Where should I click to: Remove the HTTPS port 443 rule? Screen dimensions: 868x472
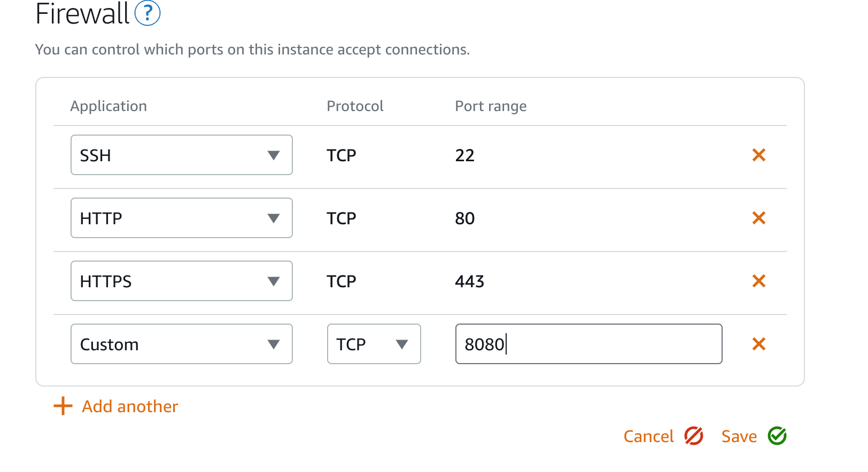tap(758, 281)
